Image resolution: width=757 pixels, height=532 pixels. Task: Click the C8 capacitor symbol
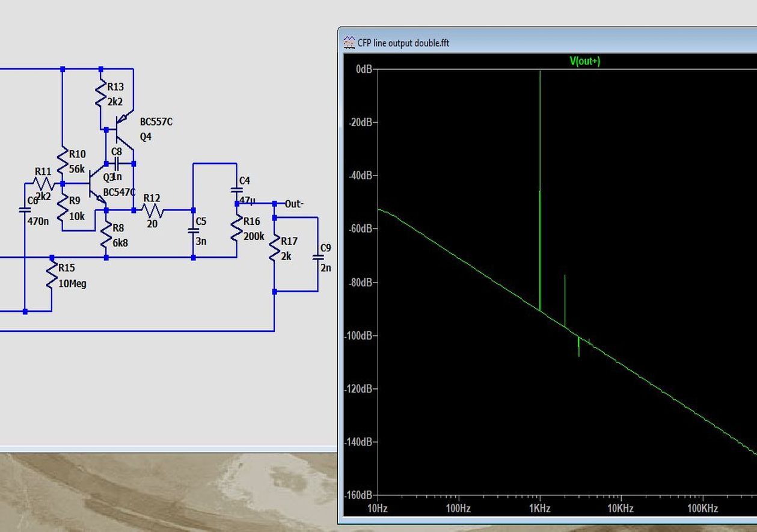117,164
